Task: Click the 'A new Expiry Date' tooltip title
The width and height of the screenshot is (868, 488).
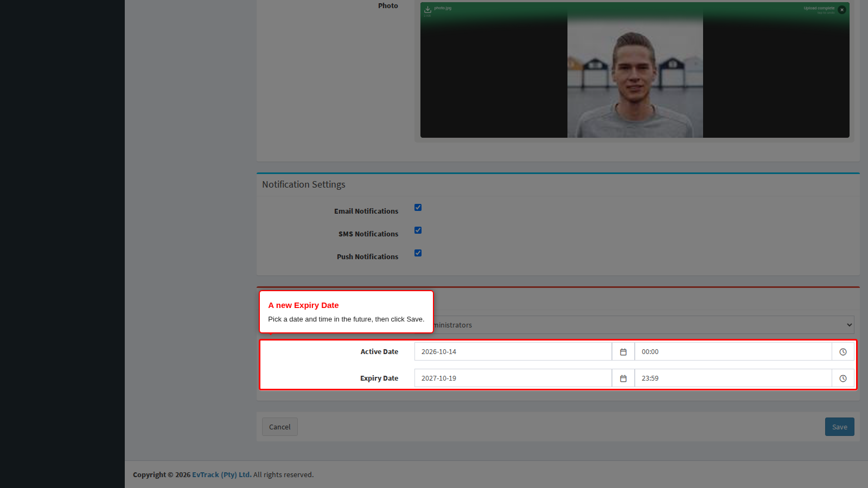Action: point(303,305)
